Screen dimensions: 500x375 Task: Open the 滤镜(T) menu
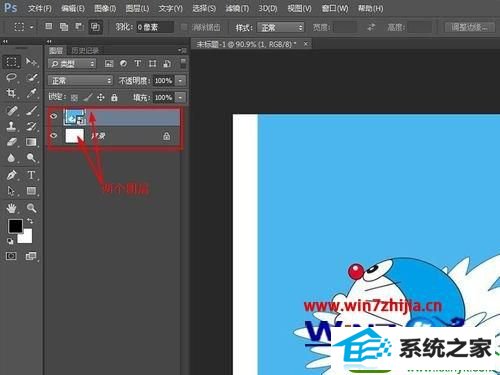(237, 8)
